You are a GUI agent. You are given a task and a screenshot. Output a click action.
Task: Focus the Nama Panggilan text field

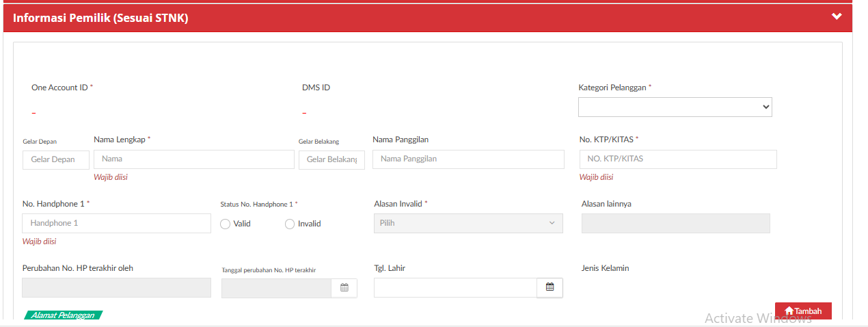point(468,159)
